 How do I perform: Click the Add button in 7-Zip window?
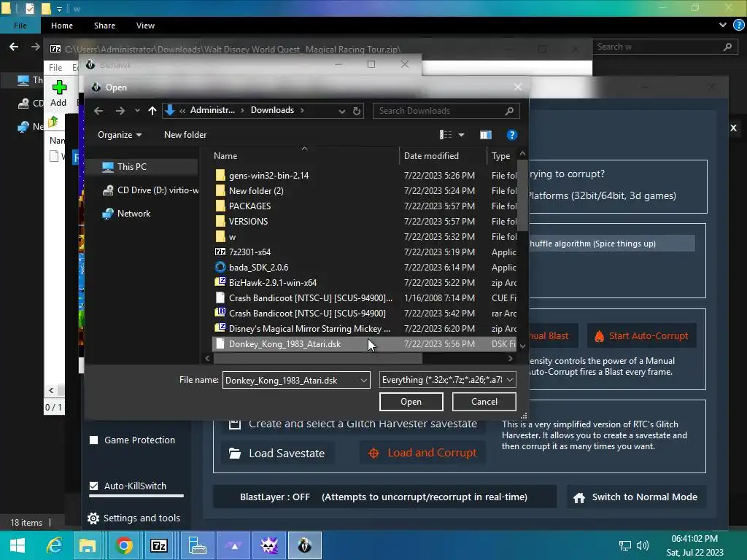[x=58, y=94]
